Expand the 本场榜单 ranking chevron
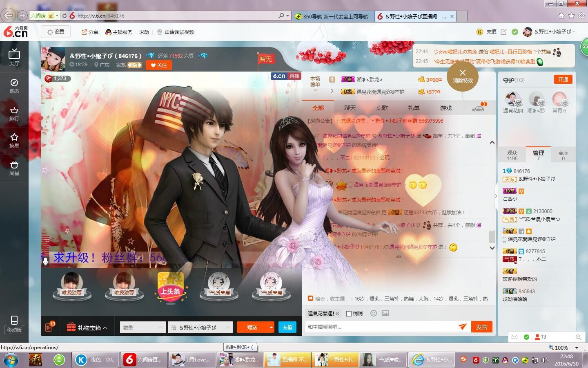 (x=315, y=90)
